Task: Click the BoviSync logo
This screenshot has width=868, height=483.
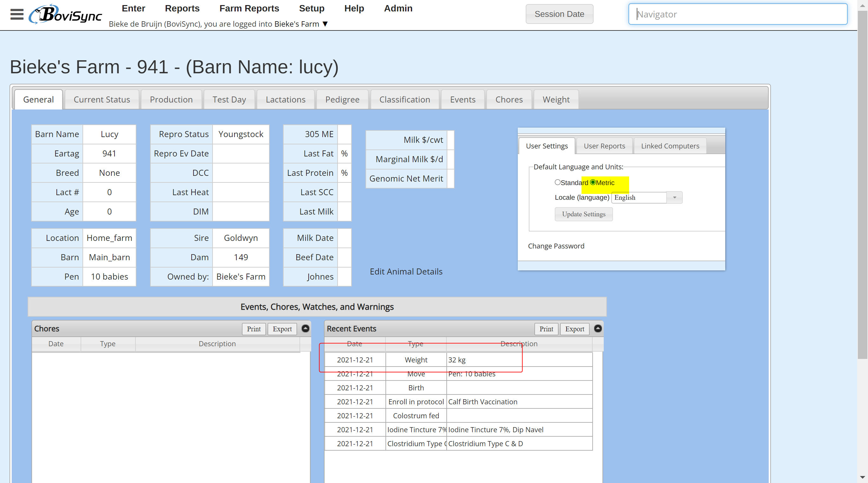Action: [x=65, y=15]
